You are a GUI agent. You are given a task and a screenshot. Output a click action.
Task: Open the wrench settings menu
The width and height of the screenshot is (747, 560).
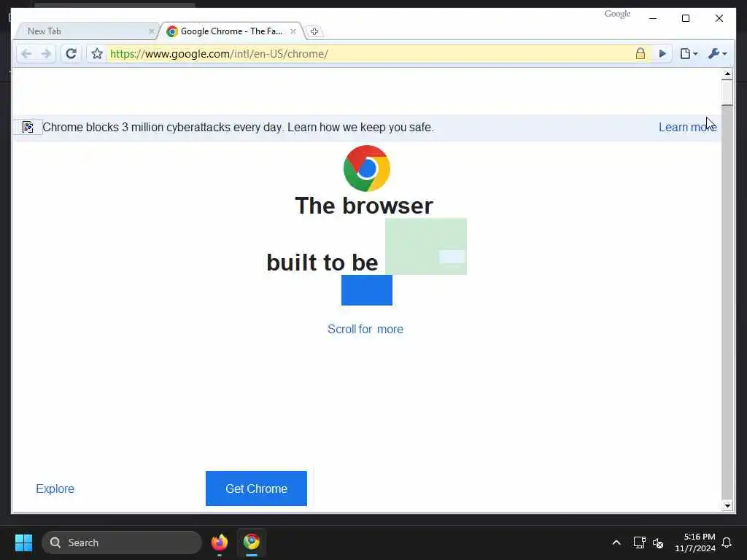click(718, 54)
